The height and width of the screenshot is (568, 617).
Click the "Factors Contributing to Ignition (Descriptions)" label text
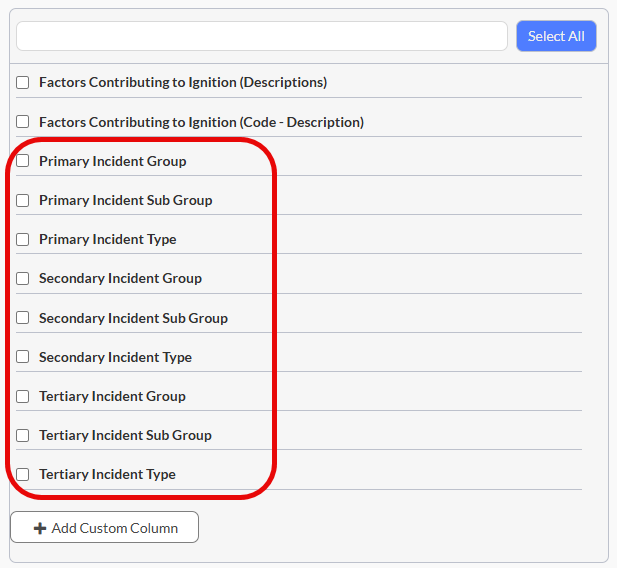click(x=183, y=83)
